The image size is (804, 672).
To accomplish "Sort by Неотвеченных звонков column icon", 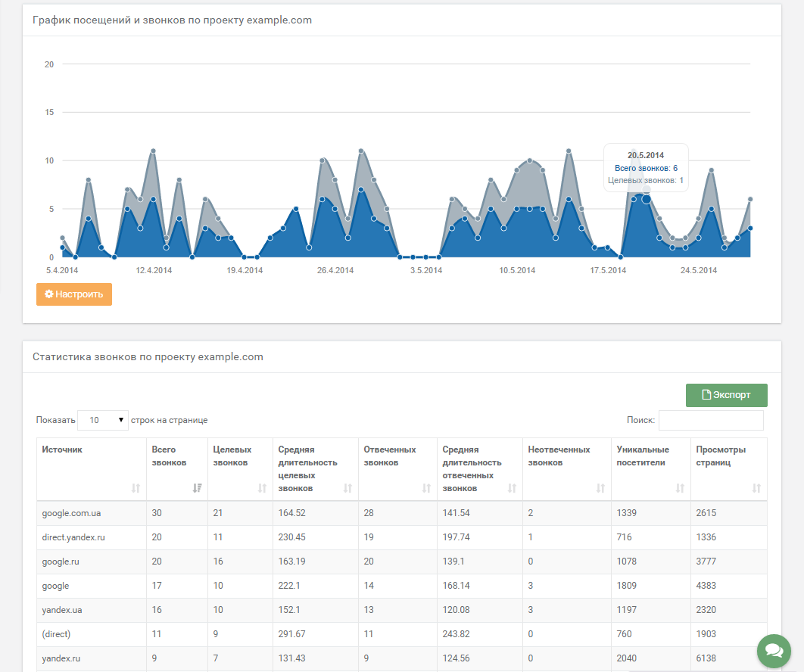I will [x=600, y=488].
